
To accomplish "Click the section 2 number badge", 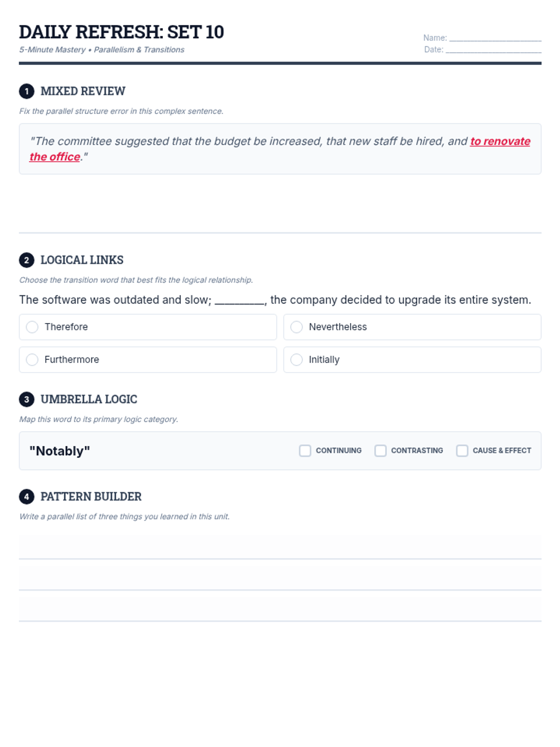I will 27,260.
